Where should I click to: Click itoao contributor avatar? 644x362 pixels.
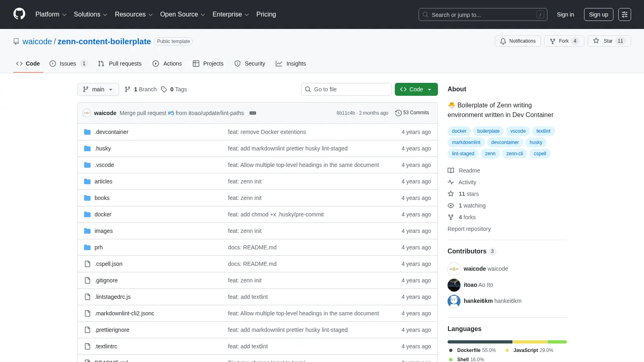(454, 285)
